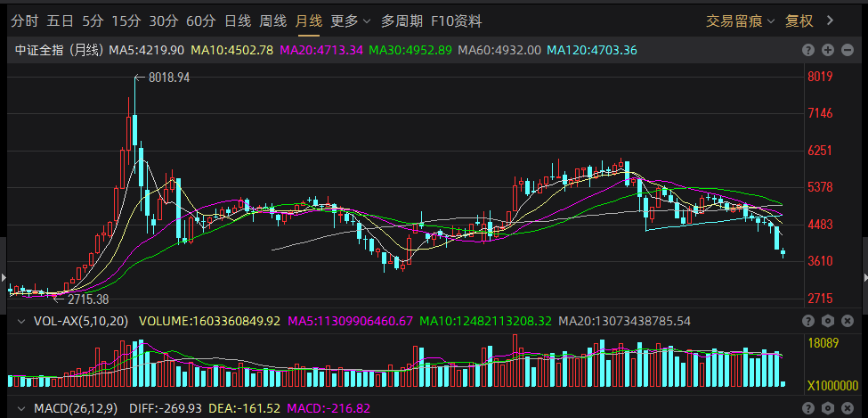Image resolution: width=868 pixels, height=418 pixels.
Task: Switch to the 五日 five-day tab
Action: click(61, 21)
